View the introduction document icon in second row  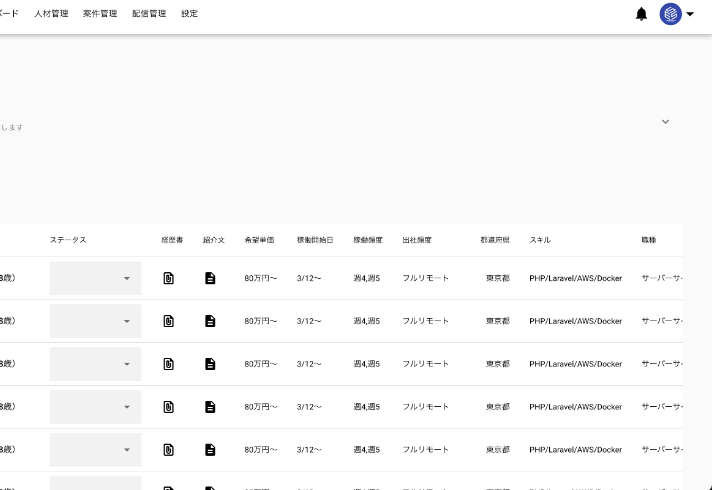coord(210,321)
